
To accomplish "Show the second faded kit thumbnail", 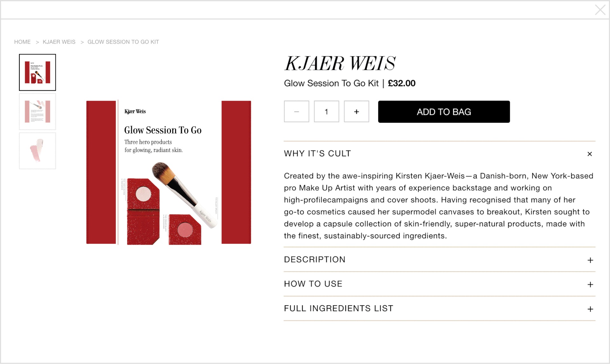I will tap(37, 112).
